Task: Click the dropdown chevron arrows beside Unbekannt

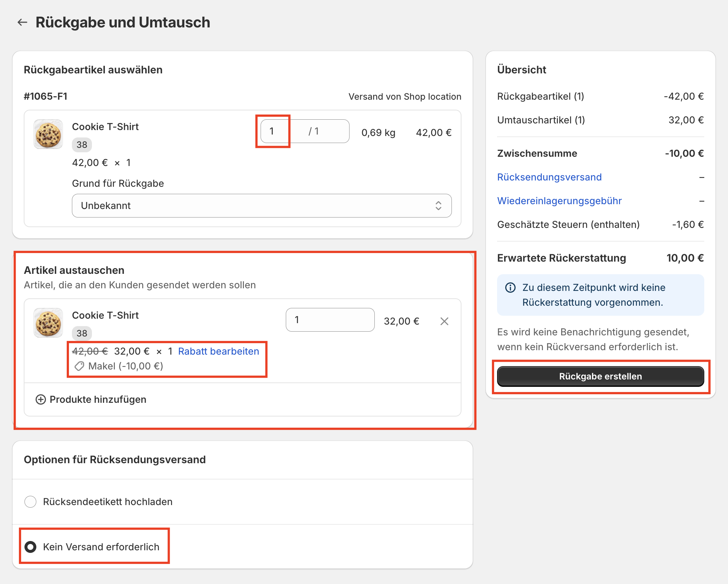Action: click(x=438, y=206)
